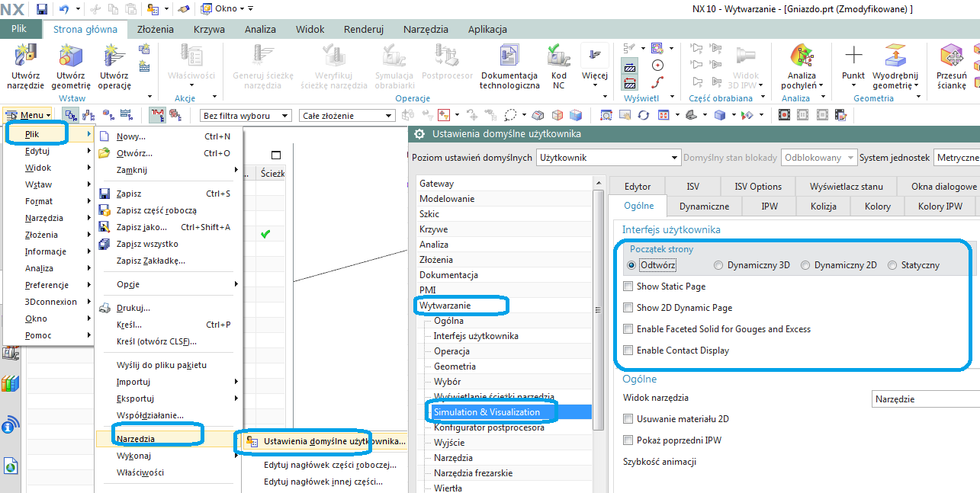Image resolution: width=980 pixels, height=493 pixels.
Task: Expand the Więcej ribbon dropdown
Action: pos(595,66)
